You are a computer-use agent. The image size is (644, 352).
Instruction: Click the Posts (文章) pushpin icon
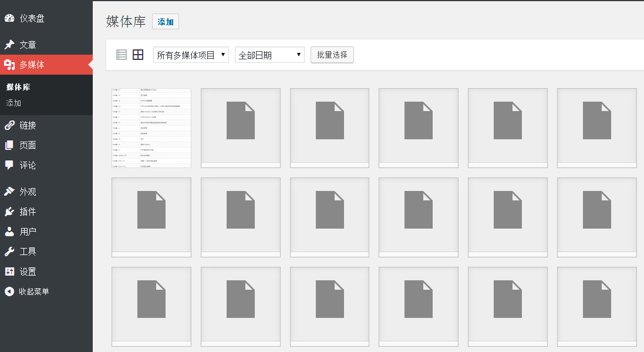9,45
